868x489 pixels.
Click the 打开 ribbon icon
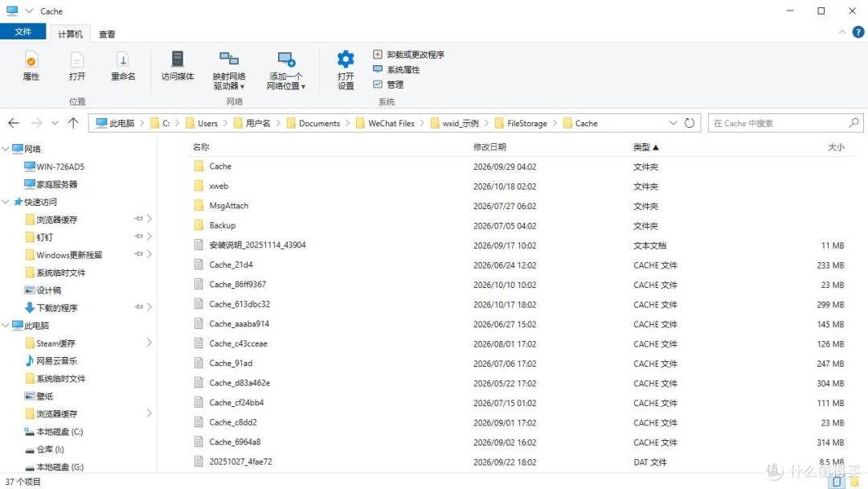pyautogui.click(x=77, y=60)
